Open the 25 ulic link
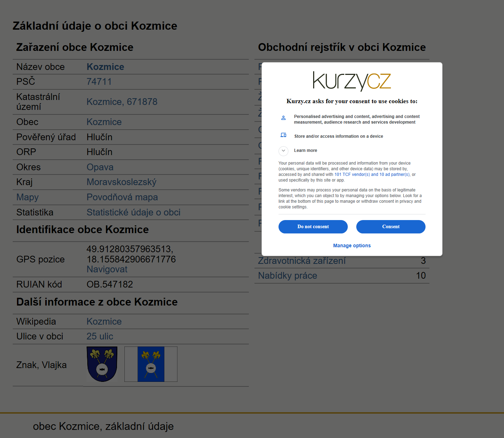The image size is (504, 438). click(x=100, y=336)
